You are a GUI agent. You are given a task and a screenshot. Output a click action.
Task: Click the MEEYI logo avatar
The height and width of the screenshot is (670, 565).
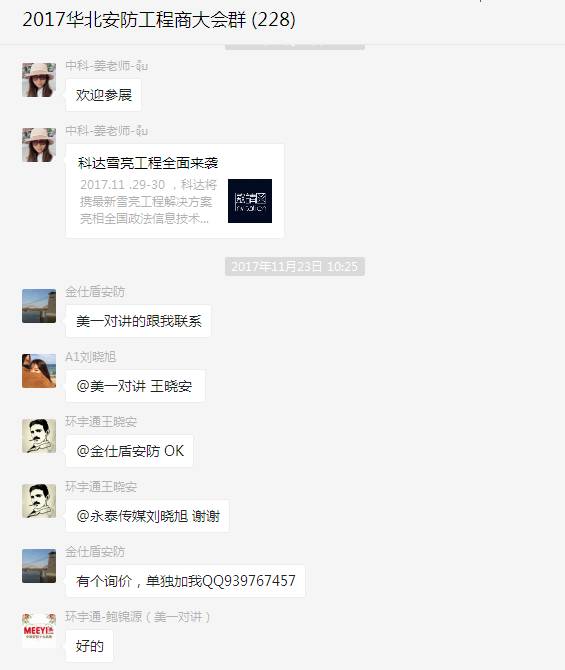pyautogui.click(x=39, y=631)
